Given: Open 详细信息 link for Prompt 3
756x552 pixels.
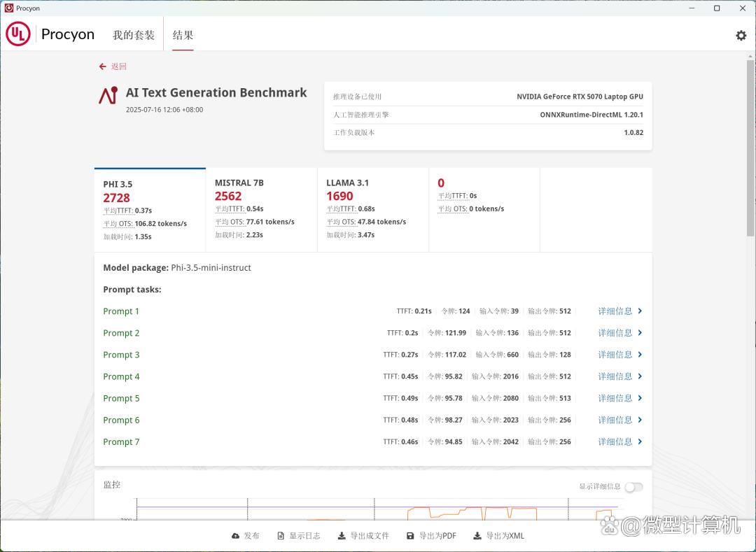Looking at the screenshot, I should pyautogui.click(x=615, y=354).
